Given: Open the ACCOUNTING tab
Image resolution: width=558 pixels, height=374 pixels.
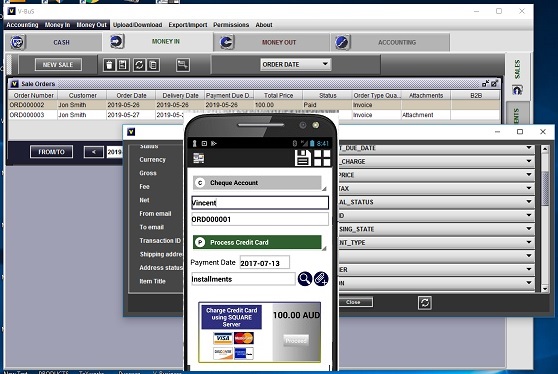Looking at the screenshot, I should click(x=390, y=42).
